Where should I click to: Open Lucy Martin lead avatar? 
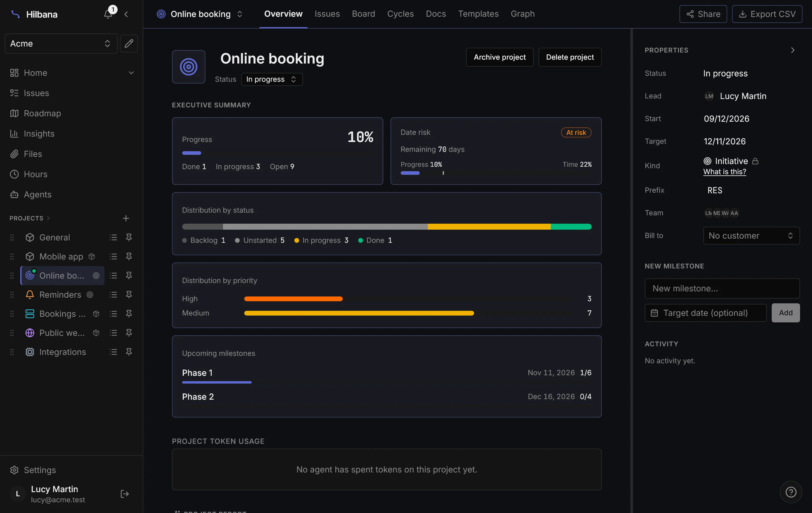709,96
